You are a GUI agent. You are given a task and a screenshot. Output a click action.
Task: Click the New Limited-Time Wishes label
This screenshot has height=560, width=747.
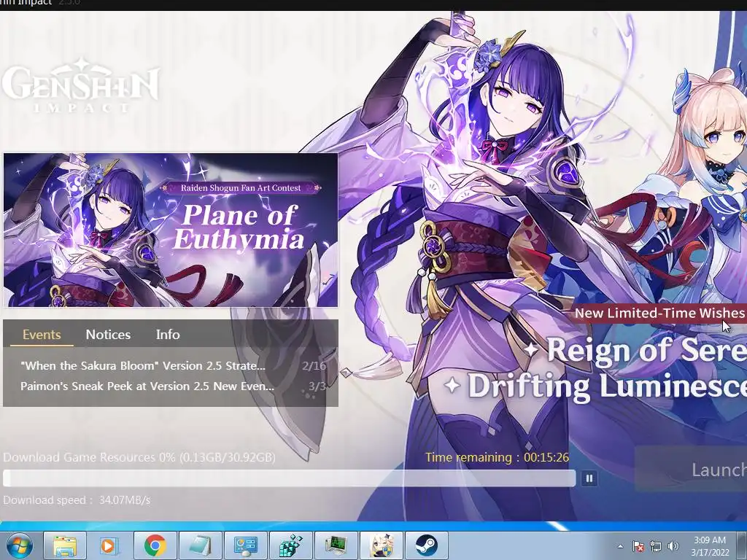click(659, 313)
